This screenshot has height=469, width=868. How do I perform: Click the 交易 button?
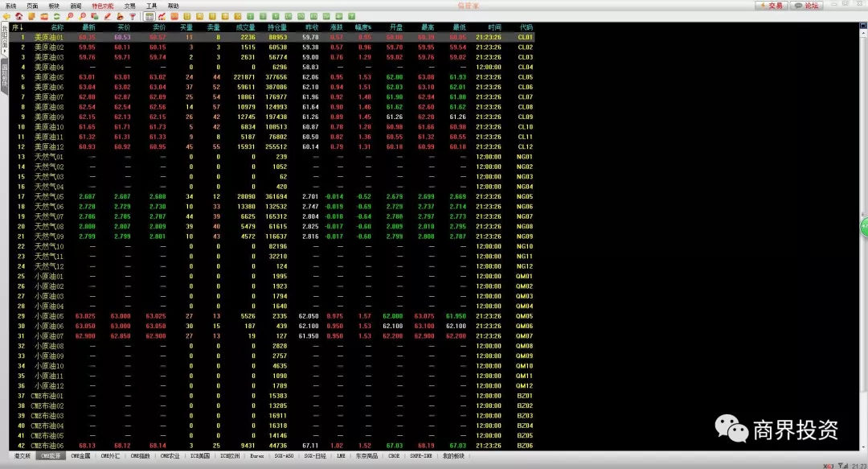771,6
